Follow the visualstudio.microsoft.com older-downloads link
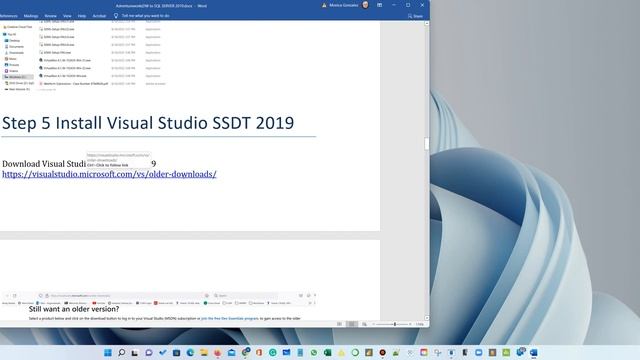Screen dimensions: 640x360 click(109, 174)
